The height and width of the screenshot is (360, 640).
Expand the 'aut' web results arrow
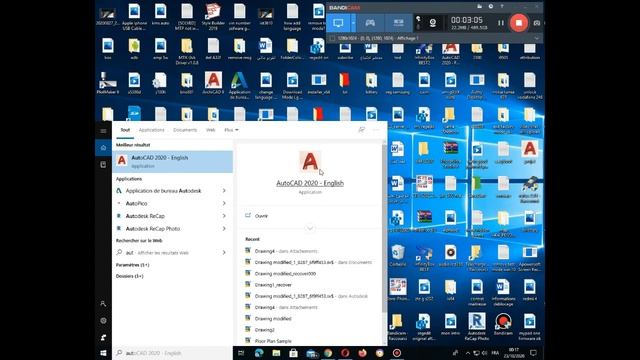click(x=224, y=253)
